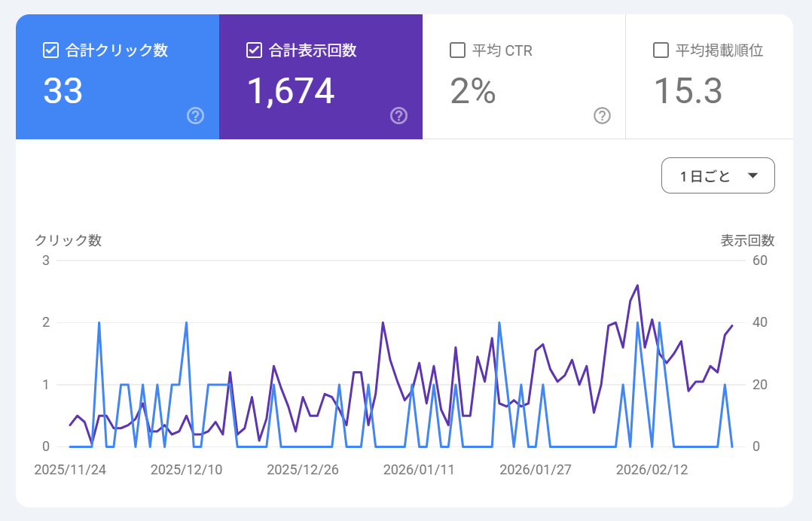Screen dimensions: 812x521
Task: Click a blue clicks line peak reaching 2
Action: (99, 322)
